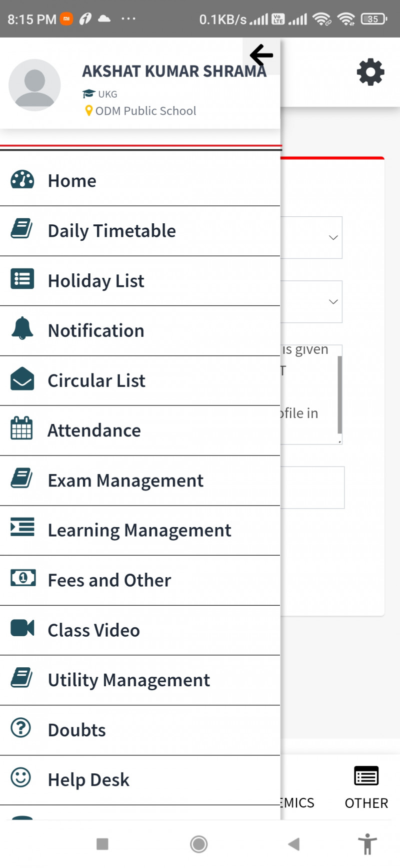This screenshot has height=868, width=400.
Task: Tap the back arrow to close drawer
Action: point(261,56)
